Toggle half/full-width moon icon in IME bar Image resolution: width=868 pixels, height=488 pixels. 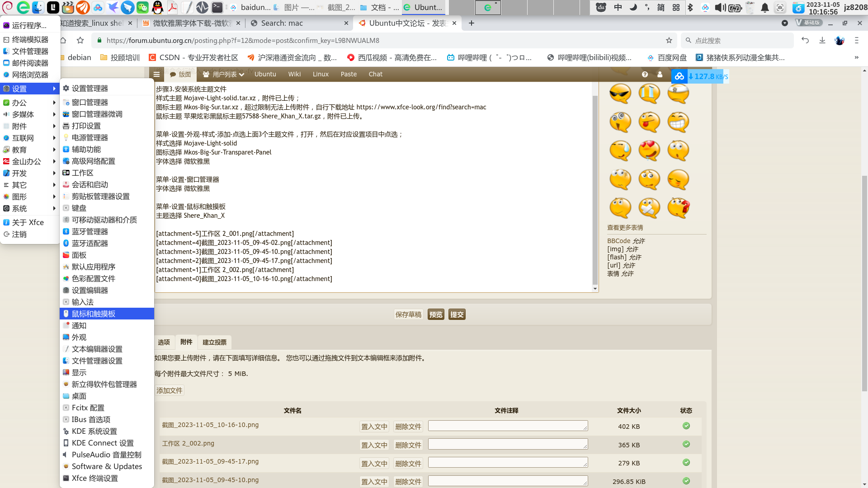(x=633, y=7)
